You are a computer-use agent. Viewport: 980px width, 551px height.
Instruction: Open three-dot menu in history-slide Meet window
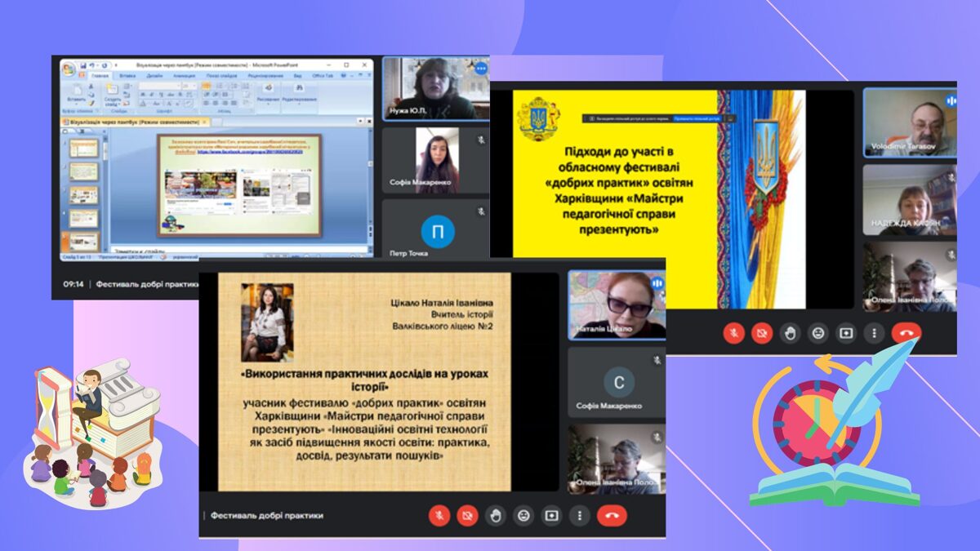click(x=580, y=515)
